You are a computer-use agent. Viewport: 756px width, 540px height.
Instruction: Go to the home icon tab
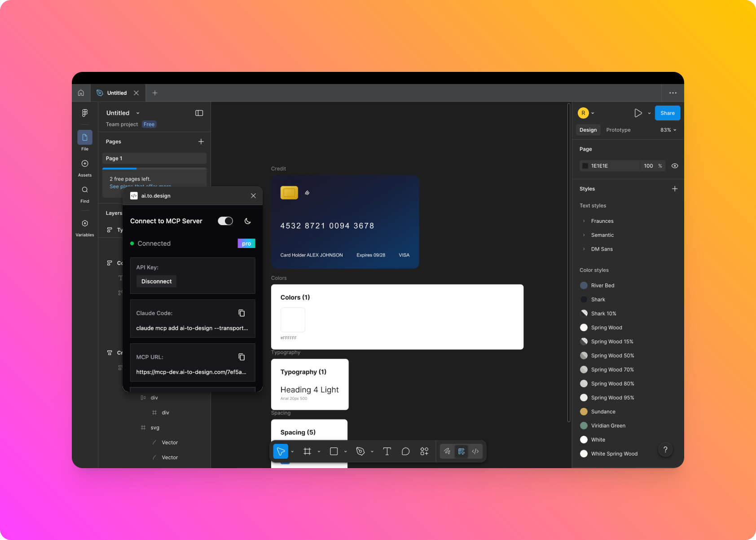point(81,93)
